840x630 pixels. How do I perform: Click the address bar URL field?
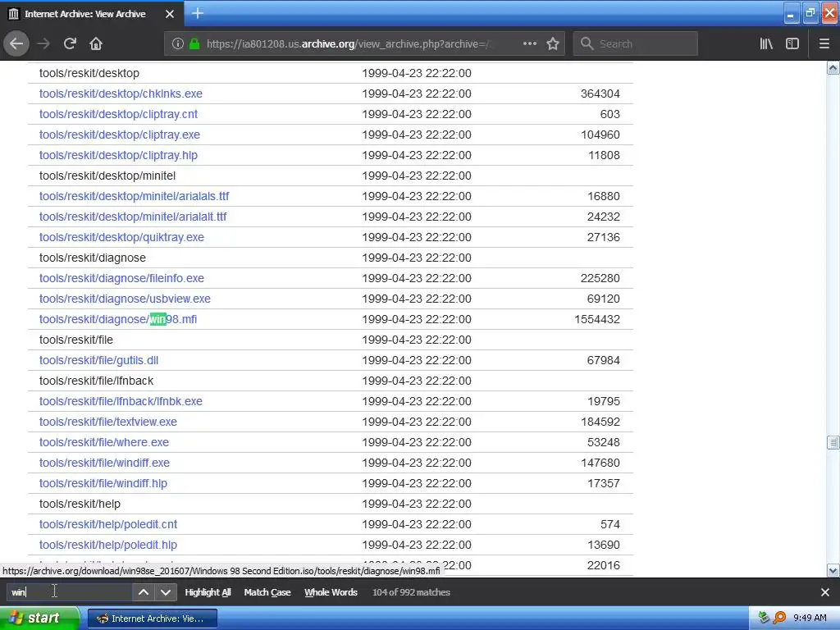pyautogui.click(x=347, y=44)
